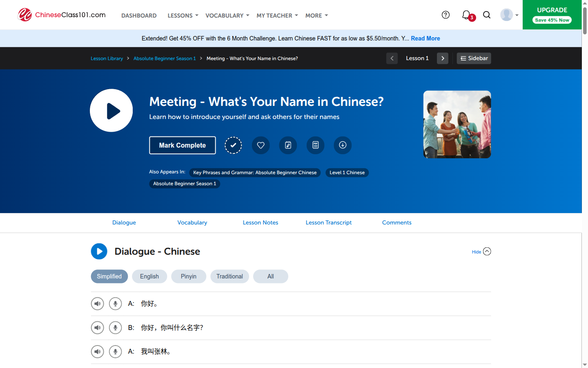Image resolution: width=588 pixels, height=368 pixels.
Task: Play the Dialogue - Chinese audio
Action: coord(99,251)
